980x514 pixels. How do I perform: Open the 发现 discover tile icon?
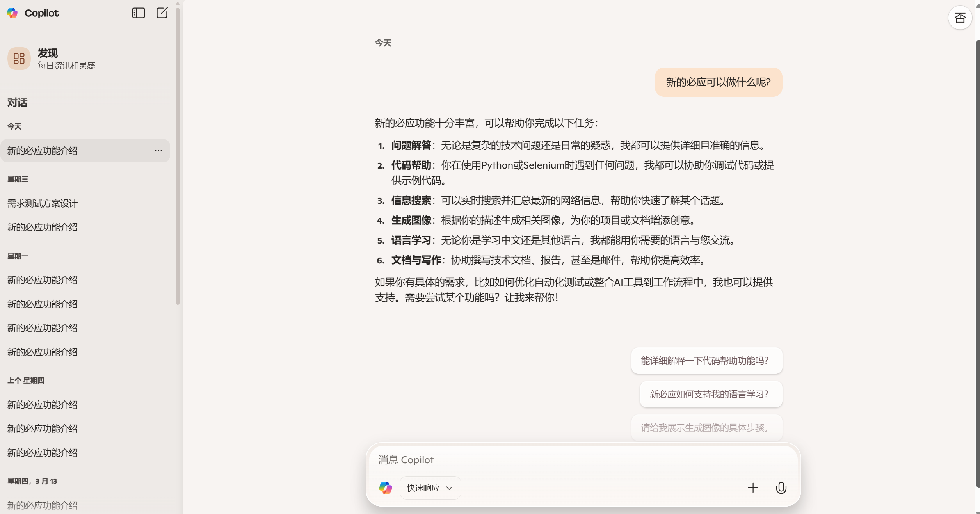[19, 59]
